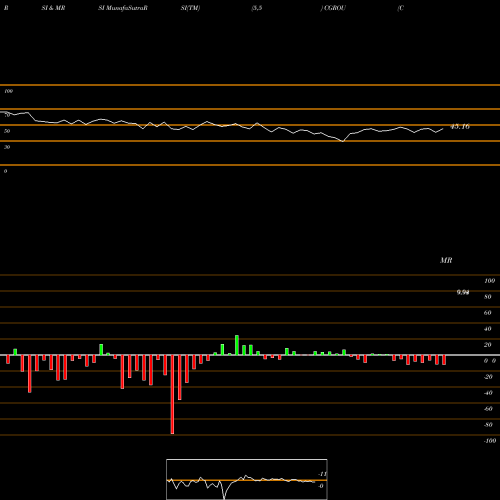Click the MR axis label -40
Viewport: 500px width, 500px height.
point(488,393)
